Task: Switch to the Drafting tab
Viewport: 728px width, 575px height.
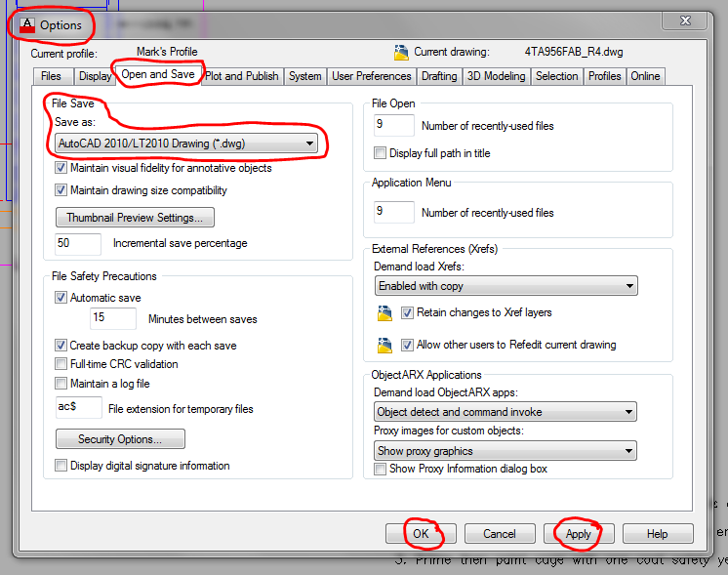Action: [x=439, y=77]
